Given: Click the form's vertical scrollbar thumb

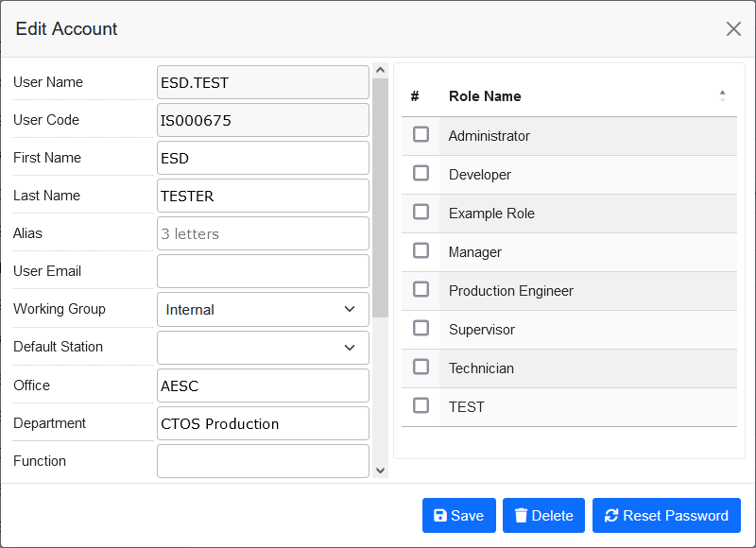Looking at the screenshot, I should coord(380,198).
